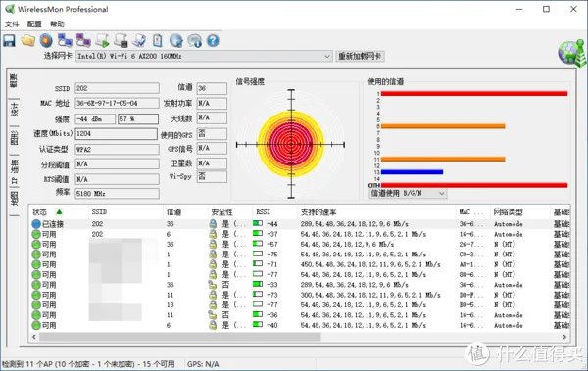Viewport: 588px width, 371px height.
Task: Click the green sort arrow in 状态 column
Action: (x=59, y=212)
